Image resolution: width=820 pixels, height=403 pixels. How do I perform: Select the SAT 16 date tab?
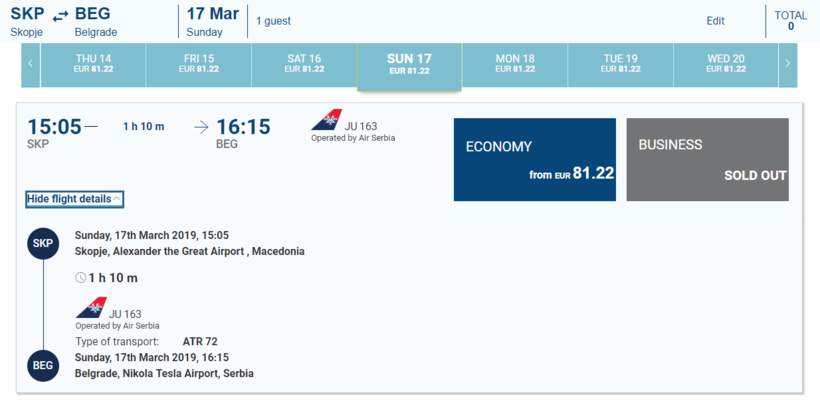[x=304, y=64]
